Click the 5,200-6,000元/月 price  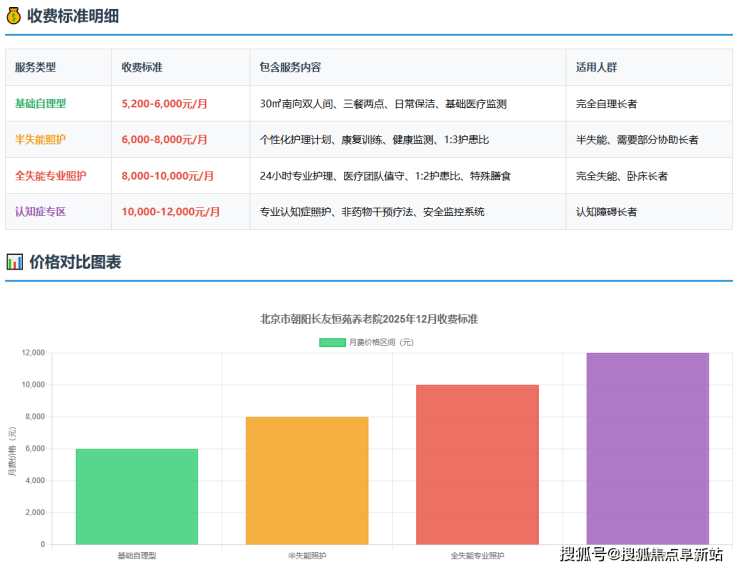pyautogui.click(x=164, y=104)
